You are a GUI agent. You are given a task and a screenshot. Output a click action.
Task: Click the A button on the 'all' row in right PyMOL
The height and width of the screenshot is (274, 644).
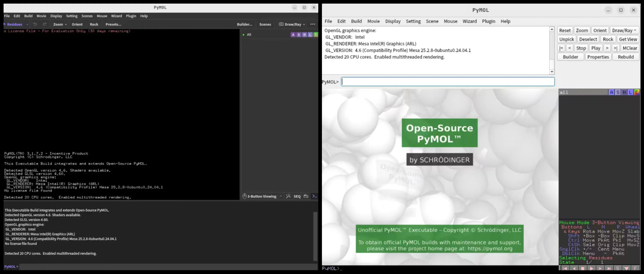[x=611, y=92]
